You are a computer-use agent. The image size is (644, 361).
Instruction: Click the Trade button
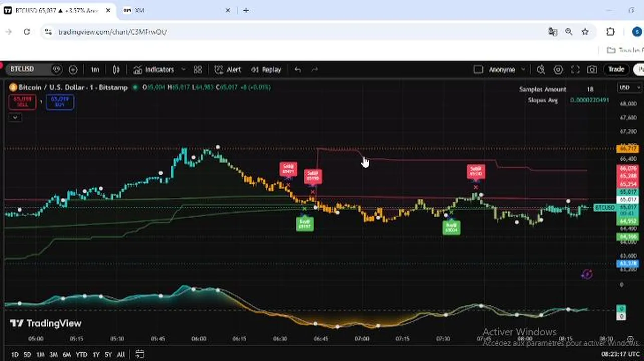pyautogui.click(x=616, y=69)
